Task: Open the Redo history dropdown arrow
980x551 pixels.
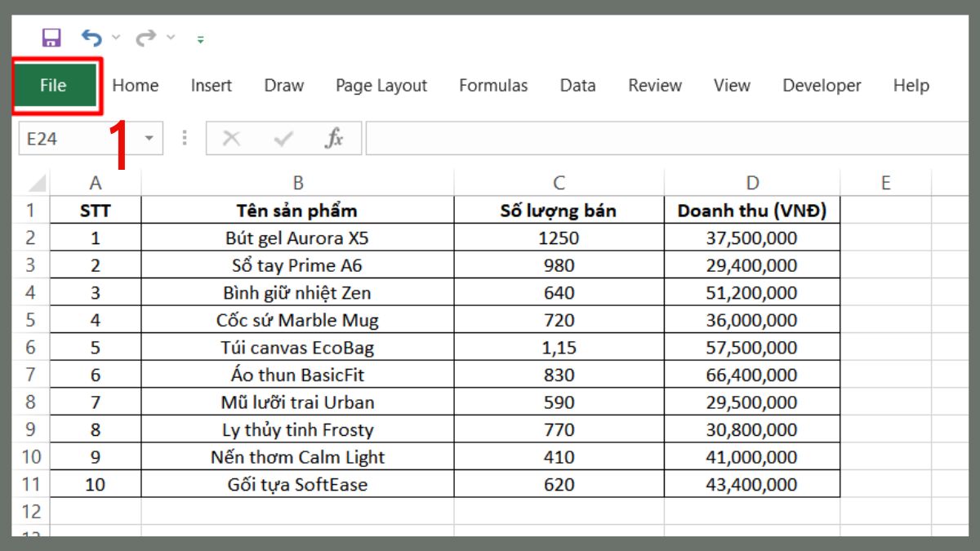Action: (170, 38)
